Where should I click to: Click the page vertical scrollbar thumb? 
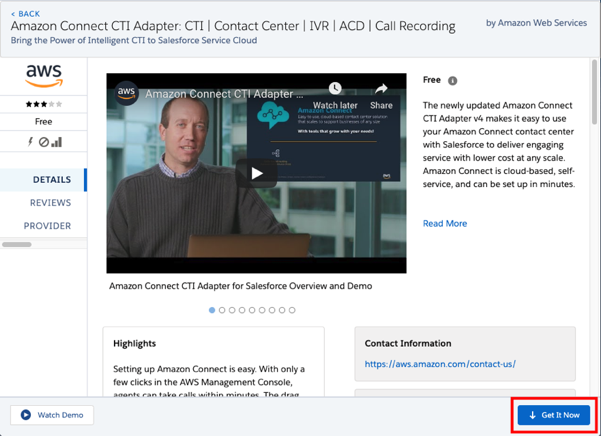594,92
